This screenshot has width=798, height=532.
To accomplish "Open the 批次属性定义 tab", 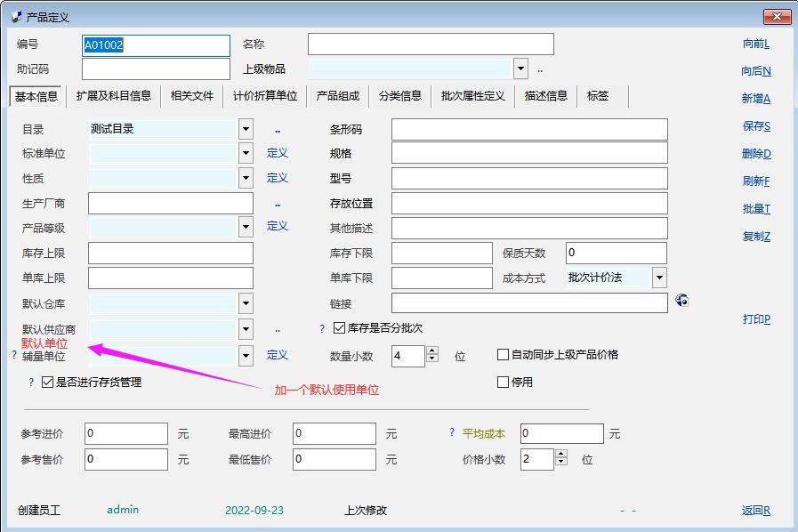I will [x=472, y=96].
